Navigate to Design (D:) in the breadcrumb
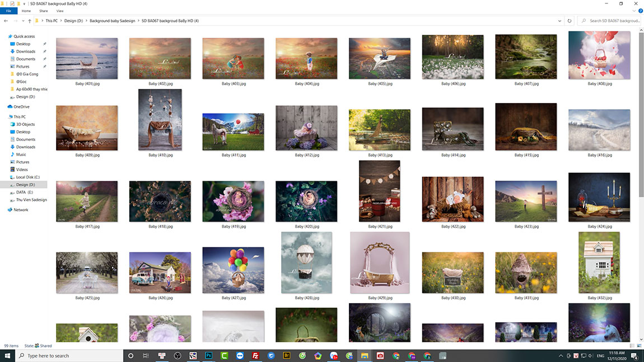Image resolution: width=644 pixels, height=362 pixels. 73,21
